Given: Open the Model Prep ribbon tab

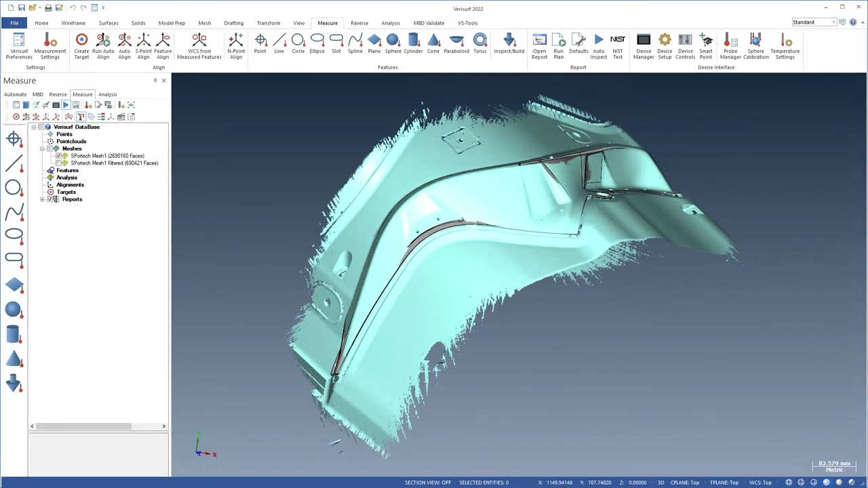Looking at the screenshot, I should tap(172, 23).
